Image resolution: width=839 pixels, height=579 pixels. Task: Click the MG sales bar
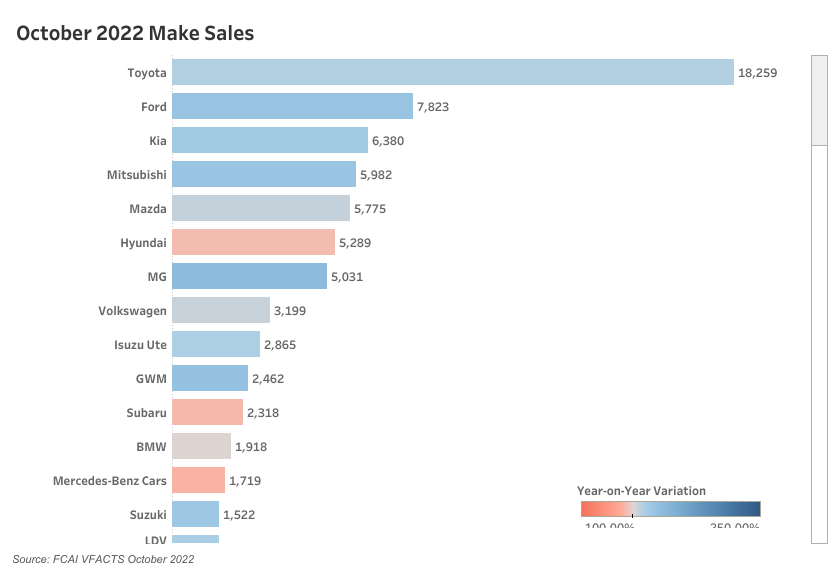[249, 276]
